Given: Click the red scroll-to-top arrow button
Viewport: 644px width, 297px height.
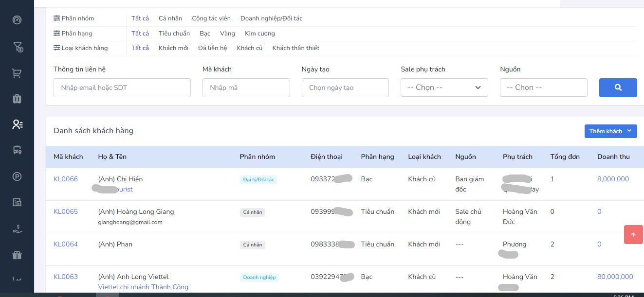Looking at the screenshot, I should pyautogui.click(x=633, y=235).
